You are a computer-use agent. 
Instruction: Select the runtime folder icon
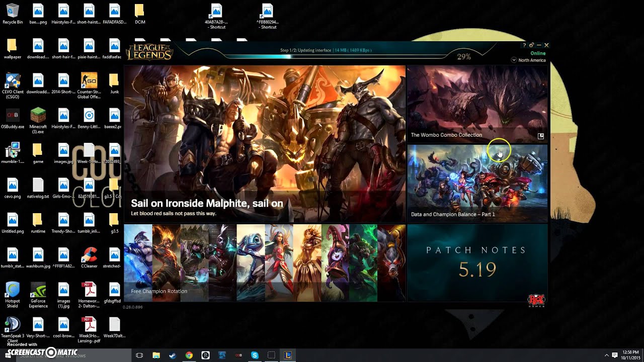coord(38,223)
